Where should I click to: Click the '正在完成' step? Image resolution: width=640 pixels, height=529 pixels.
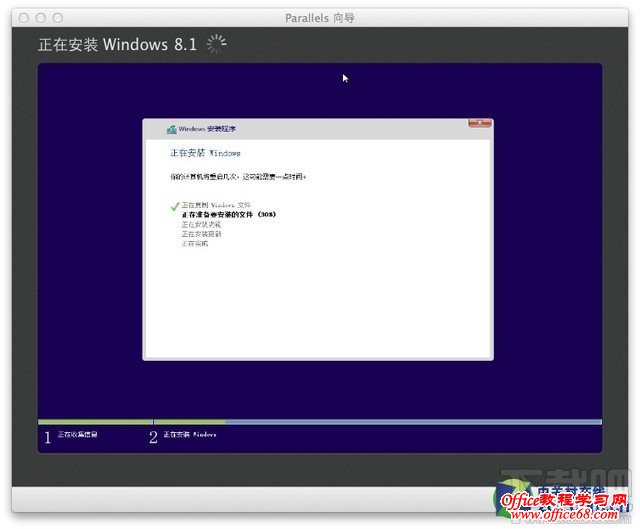pos(195,244)
